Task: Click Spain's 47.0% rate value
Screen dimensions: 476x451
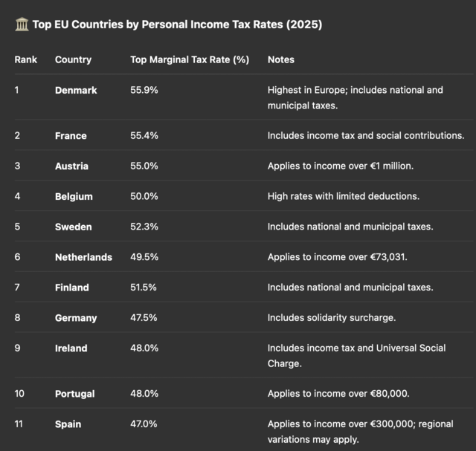Action: 144,424
